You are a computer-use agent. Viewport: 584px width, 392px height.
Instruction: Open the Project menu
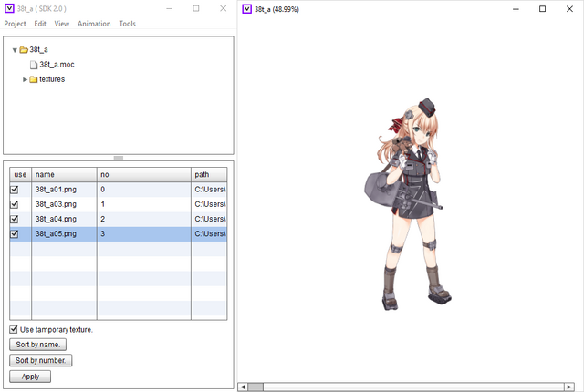[x=15, y=24]
